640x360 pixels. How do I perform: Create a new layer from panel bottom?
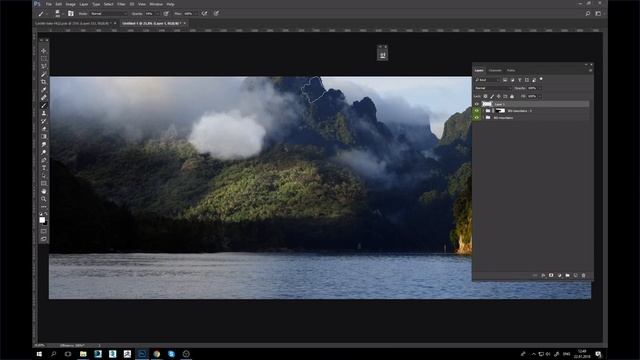pos(576,276)
